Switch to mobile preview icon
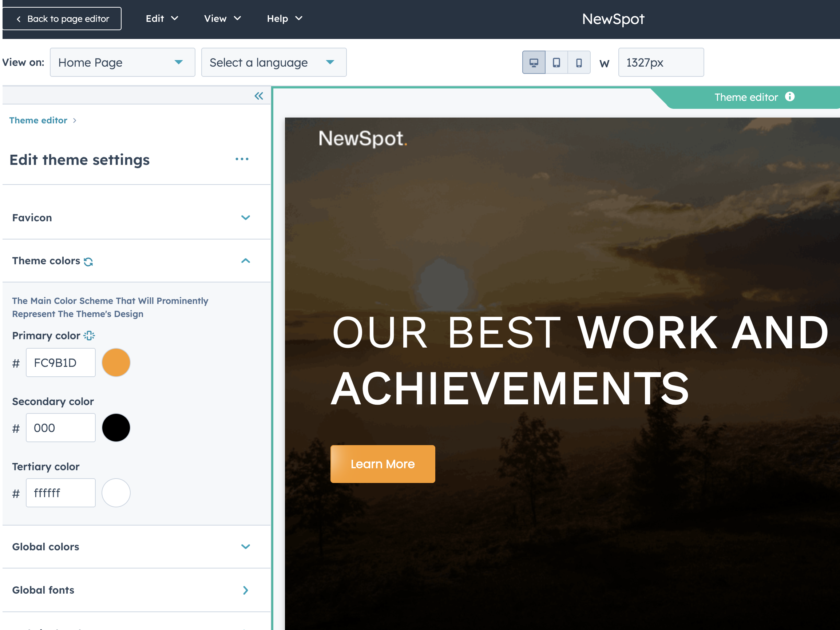Screen dimensions: 840x630 click(x=579, y=63)
